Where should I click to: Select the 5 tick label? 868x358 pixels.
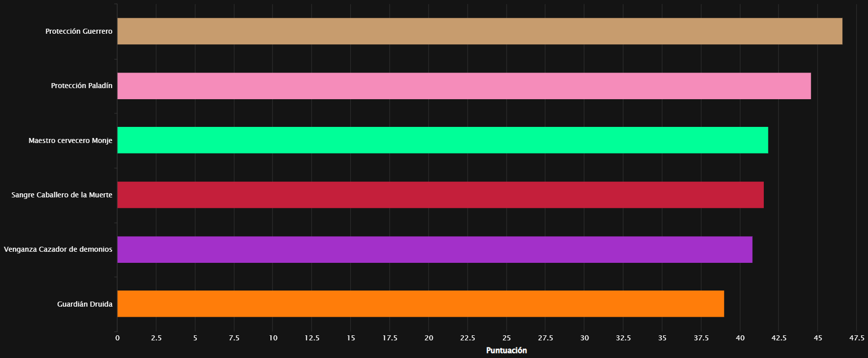[x=195, y=338]
